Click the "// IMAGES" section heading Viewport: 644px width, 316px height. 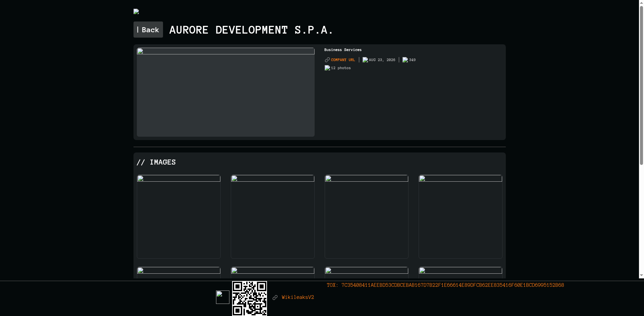point(156,162)
